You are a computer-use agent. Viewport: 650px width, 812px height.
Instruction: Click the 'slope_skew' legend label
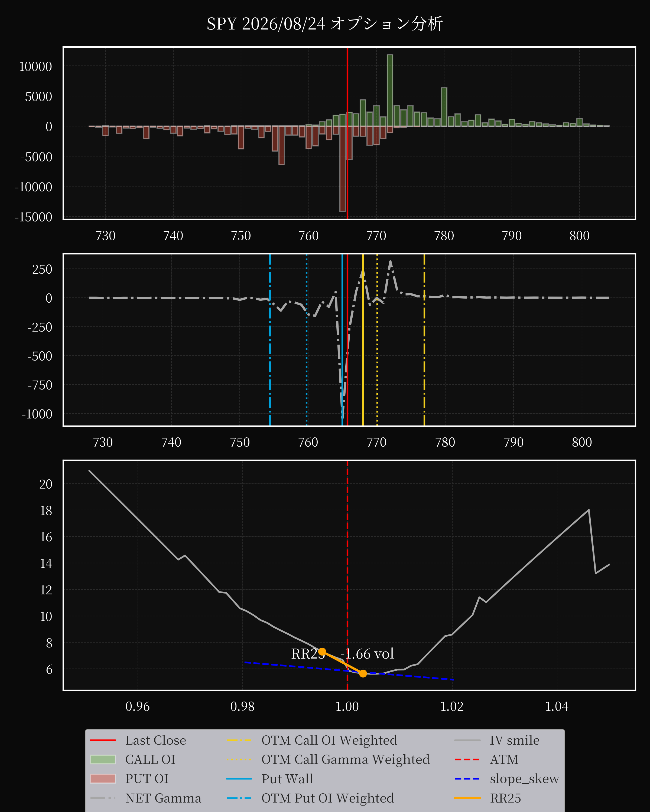524,779
